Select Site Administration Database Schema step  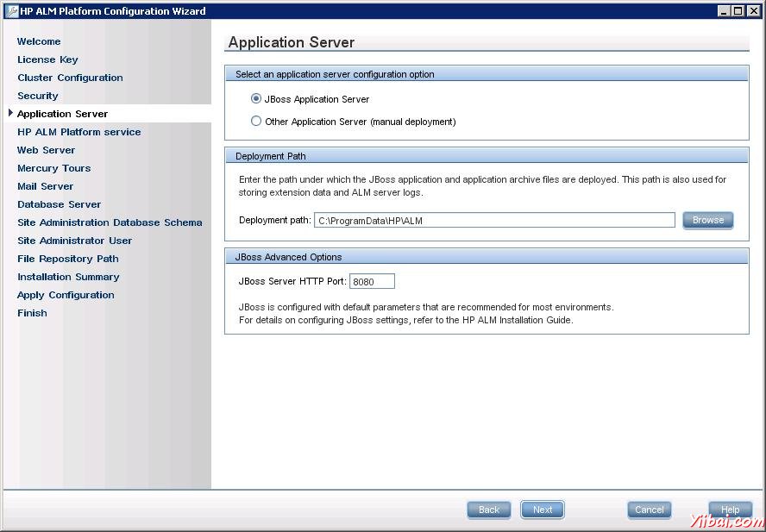coord(110,222)
